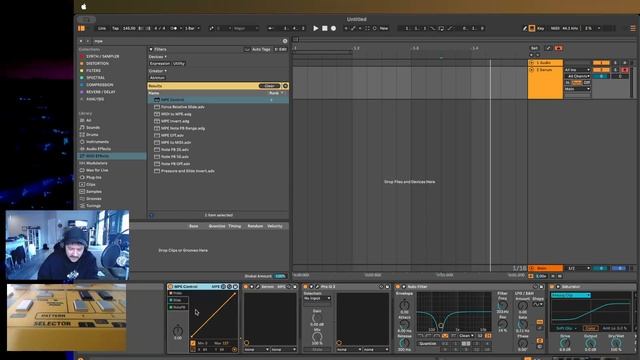
Task: Select the Expression filter tag
Action: [160, 64]
